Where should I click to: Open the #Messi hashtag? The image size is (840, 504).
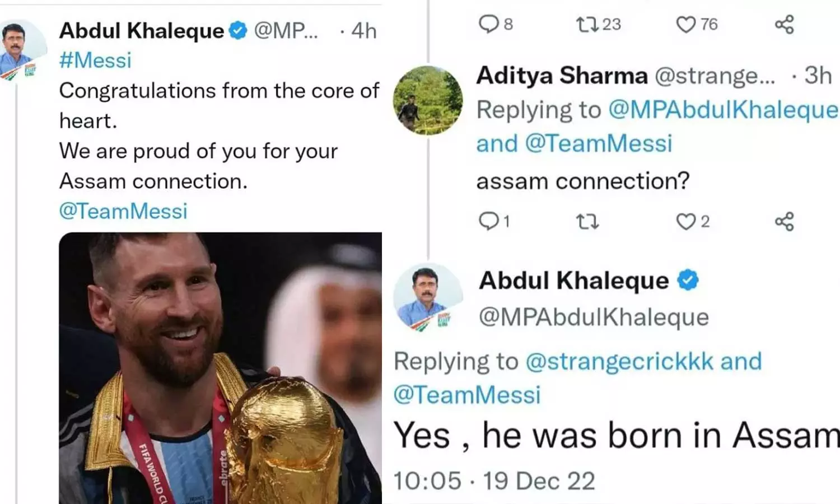(x=95, y=60)
